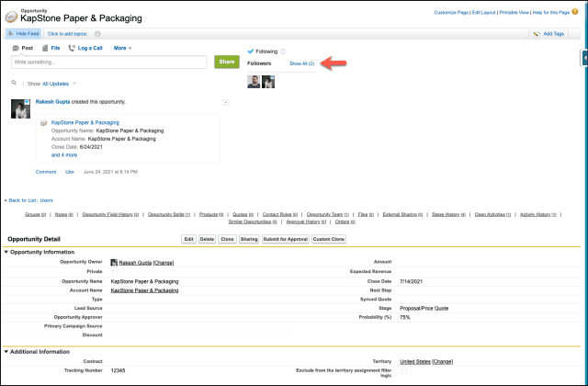
Task: Collapse the Additional Information section
Action: (6, 351)
